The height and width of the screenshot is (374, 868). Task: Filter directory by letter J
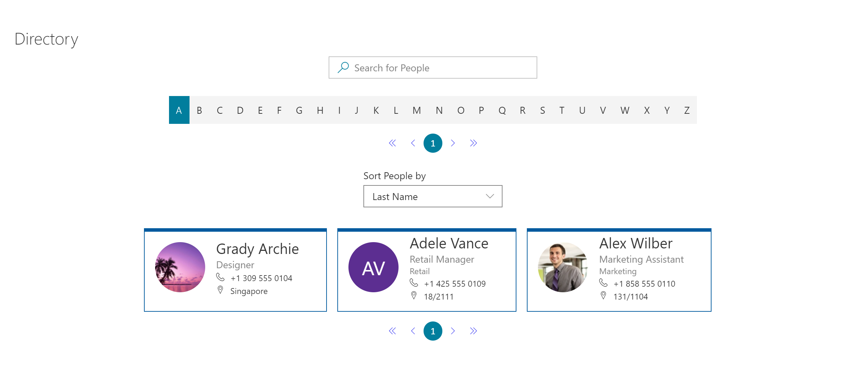coord(356,110)
